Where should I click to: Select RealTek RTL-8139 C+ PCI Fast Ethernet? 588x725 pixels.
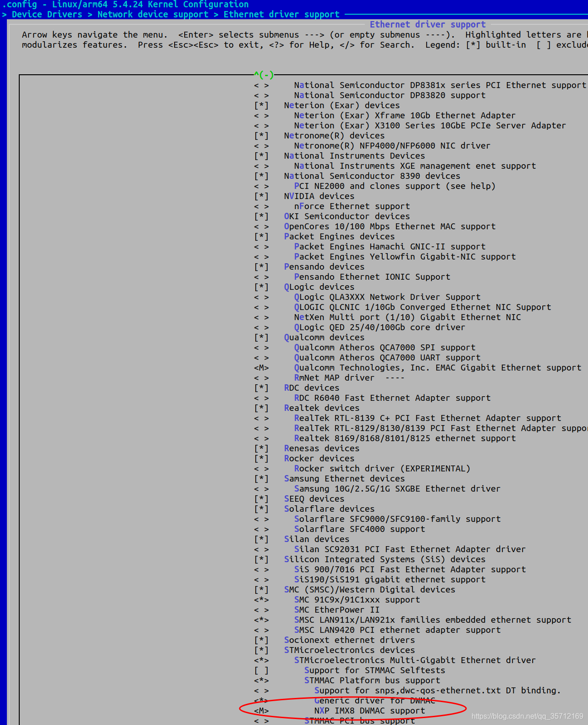point(428,418)
